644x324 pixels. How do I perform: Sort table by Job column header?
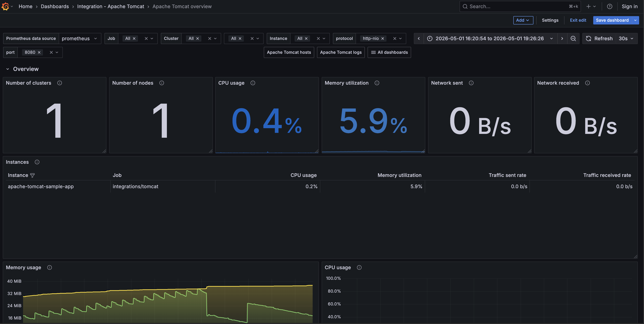point(117,175)
